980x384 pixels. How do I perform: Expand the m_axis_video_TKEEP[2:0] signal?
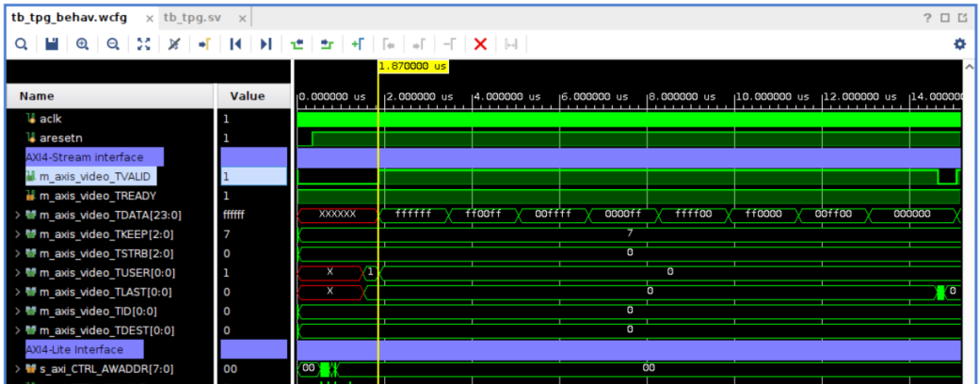pyautogui.click(x=16, y=233)
